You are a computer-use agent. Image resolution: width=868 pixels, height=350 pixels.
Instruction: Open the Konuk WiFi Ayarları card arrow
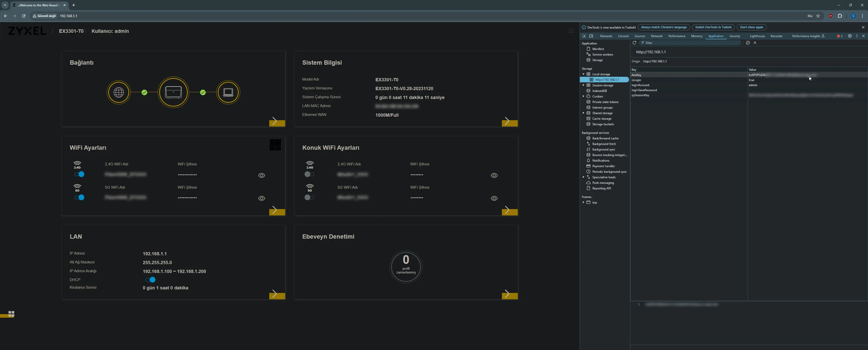(509, 210)
